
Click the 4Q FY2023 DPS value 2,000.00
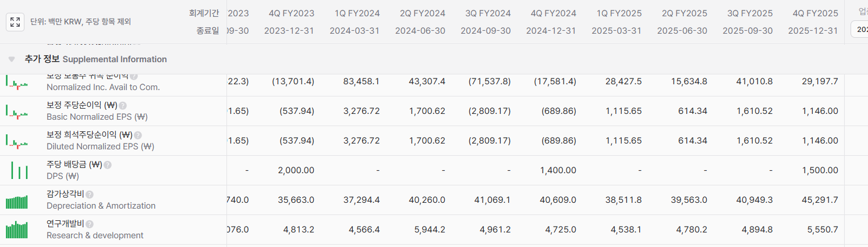[x=296, y=170]
